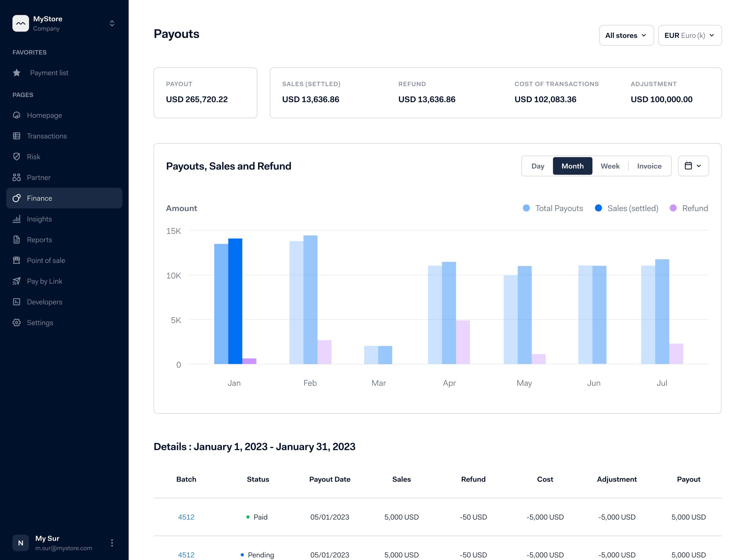Open the My Sur account options menu
The width and height of the screenshot is (747, 560).
tap(112, 543)
